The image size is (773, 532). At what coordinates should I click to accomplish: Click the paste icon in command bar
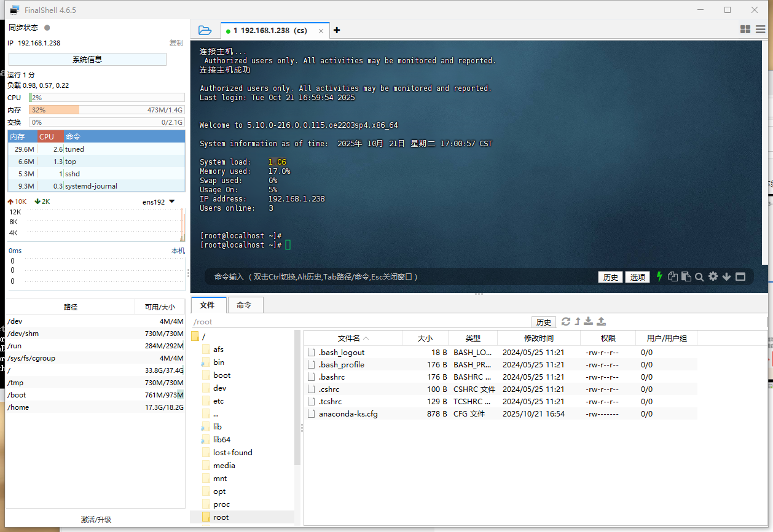(686, 276)
